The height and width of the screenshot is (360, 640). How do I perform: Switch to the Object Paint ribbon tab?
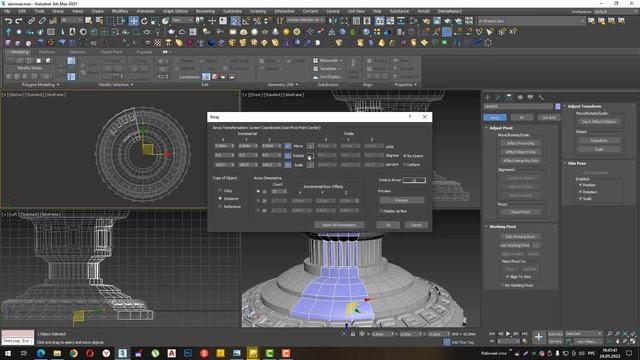(111, 52)
